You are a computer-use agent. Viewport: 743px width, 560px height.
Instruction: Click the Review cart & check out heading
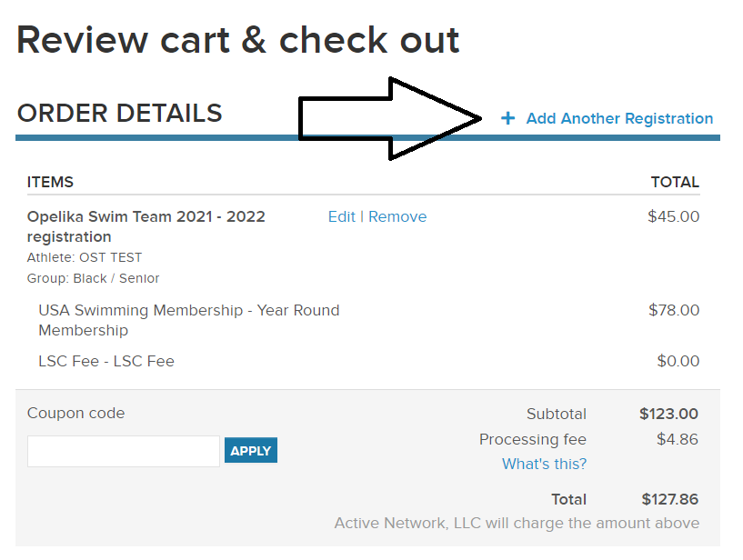[238, 40]
